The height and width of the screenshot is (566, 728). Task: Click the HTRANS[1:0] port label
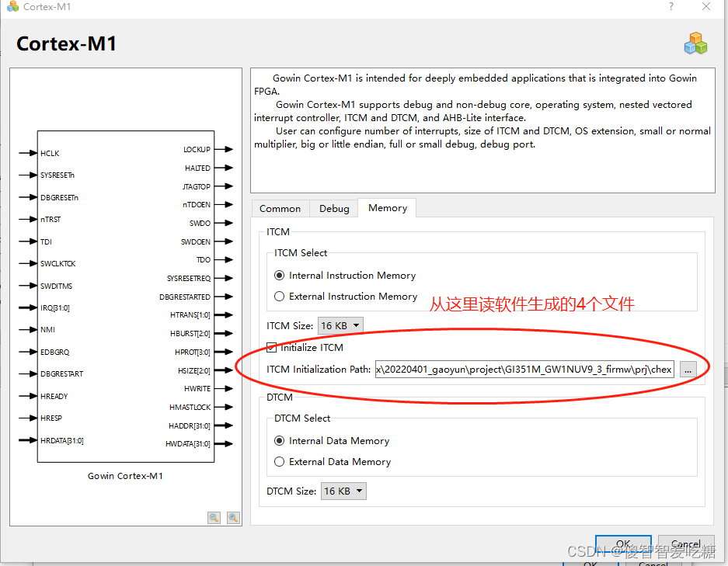coord(190,315)
